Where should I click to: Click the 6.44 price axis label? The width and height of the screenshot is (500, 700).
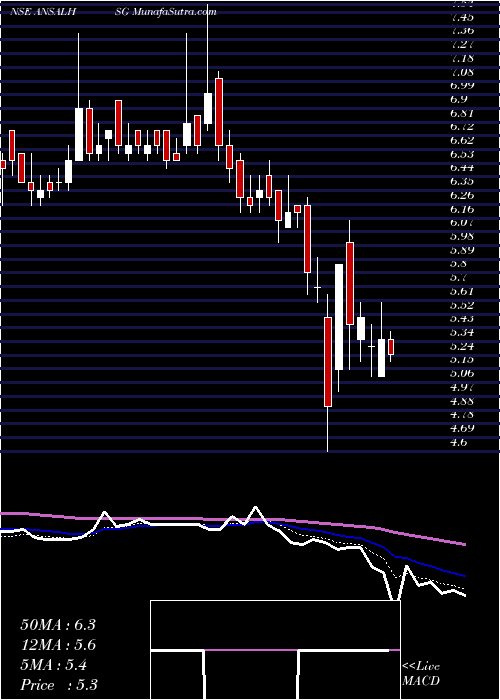[462, 168]
